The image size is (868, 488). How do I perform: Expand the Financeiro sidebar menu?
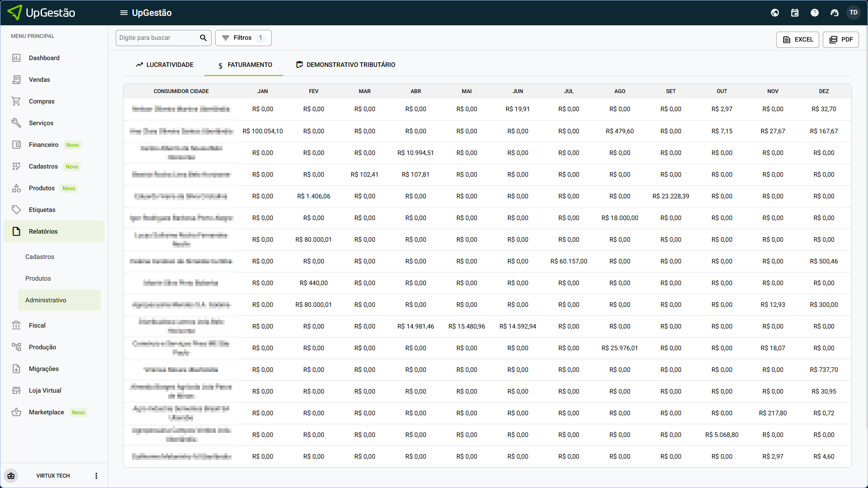pos(44,145)
